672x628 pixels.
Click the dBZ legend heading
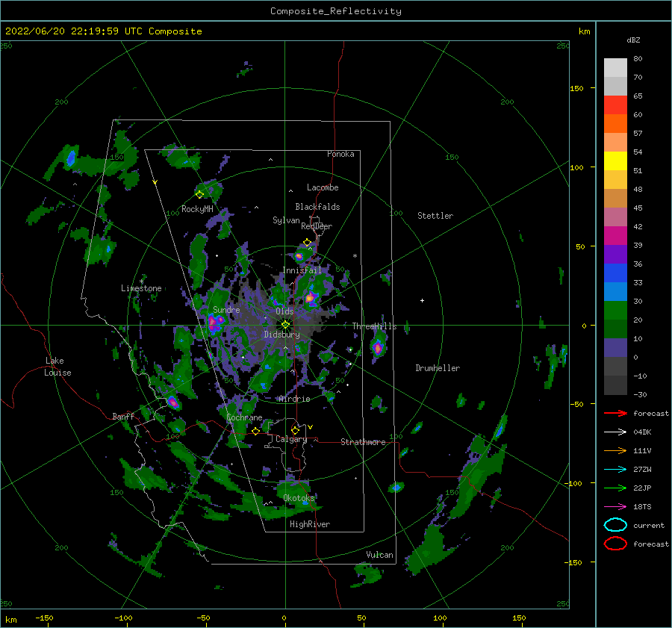point(633,40)
